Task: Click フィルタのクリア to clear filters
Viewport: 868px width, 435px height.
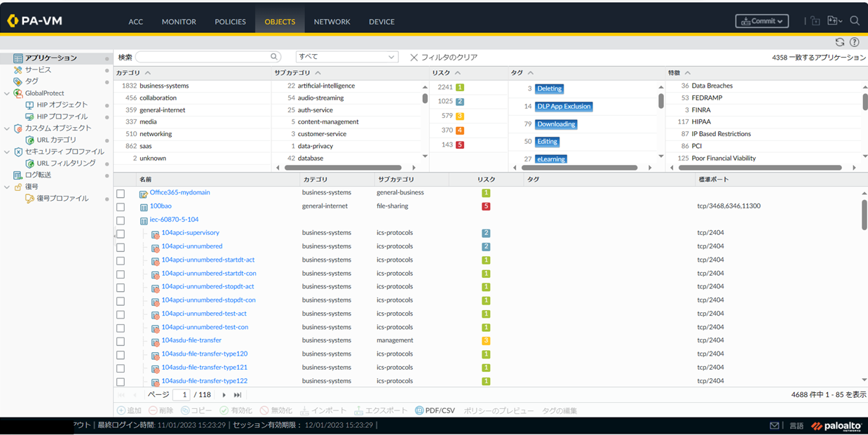Action: click(444, 58)
